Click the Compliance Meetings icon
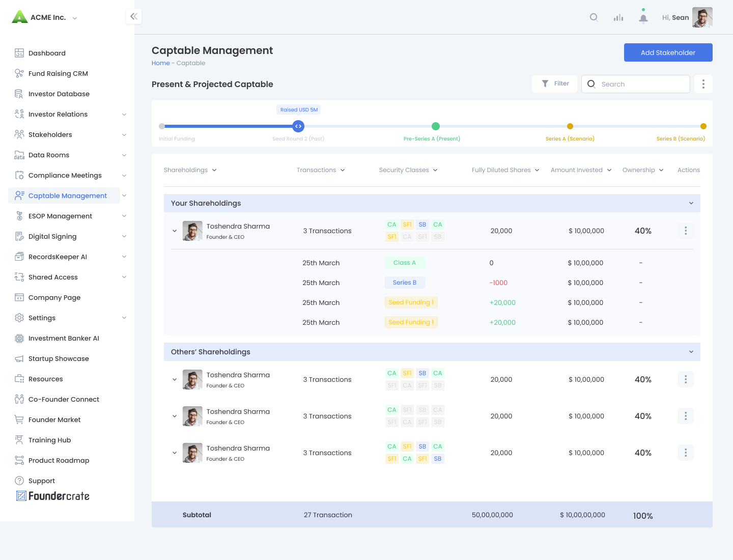This screenshot has width=733, height=560. click(19, 175)
